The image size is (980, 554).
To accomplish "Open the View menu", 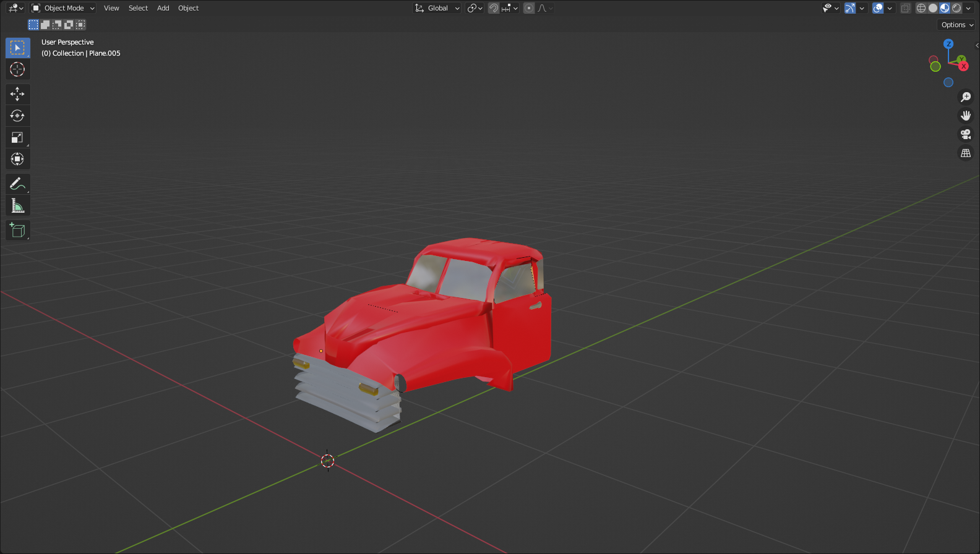I will (x=111, y=8).
